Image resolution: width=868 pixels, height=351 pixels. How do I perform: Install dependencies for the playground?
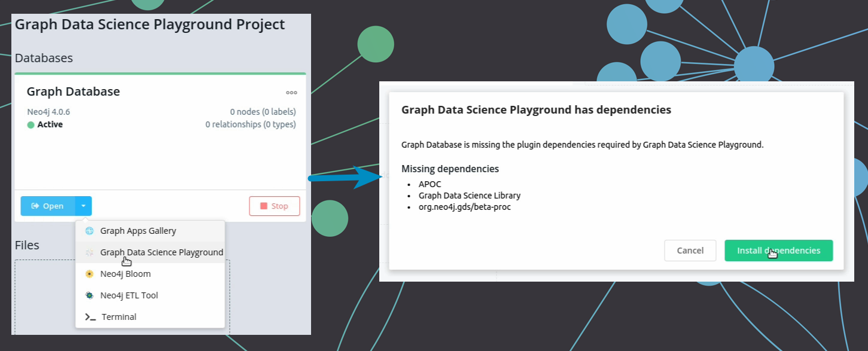point(778,251)
